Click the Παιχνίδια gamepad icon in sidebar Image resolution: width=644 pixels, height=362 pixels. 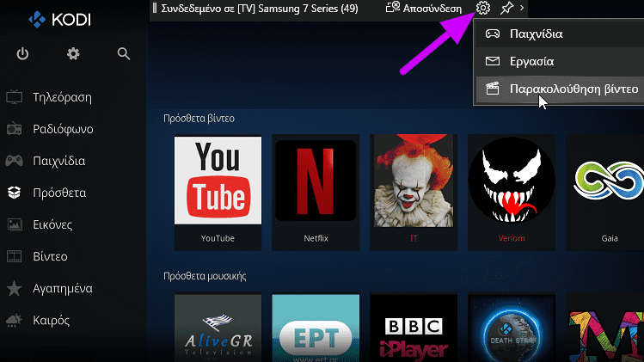(15, 161)
